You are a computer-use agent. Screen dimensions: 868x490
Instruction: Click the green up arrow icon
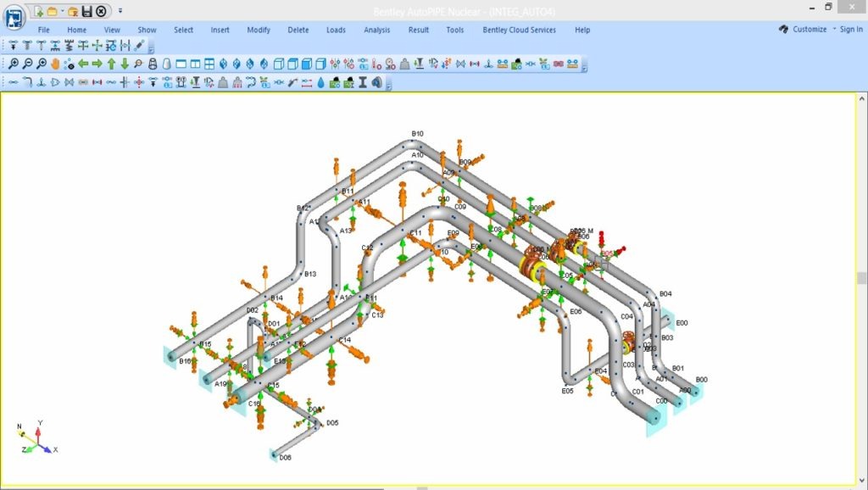[x=111, y=64]
